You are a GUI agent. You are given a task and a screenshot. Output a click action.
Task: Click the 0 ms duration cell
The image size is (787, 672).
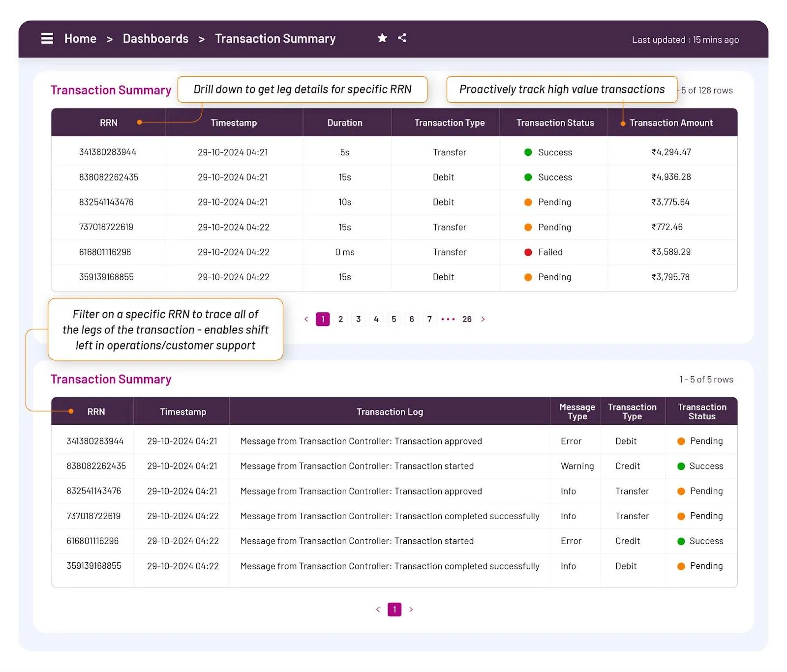coord(345,252)
